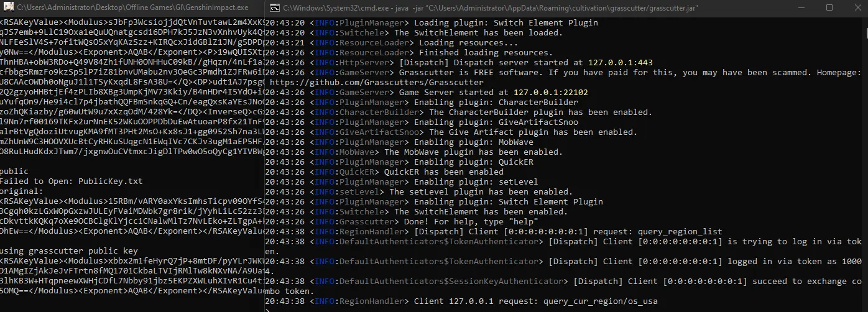
Task: Maximize the grasscutter cmd window
Action: 829,8
